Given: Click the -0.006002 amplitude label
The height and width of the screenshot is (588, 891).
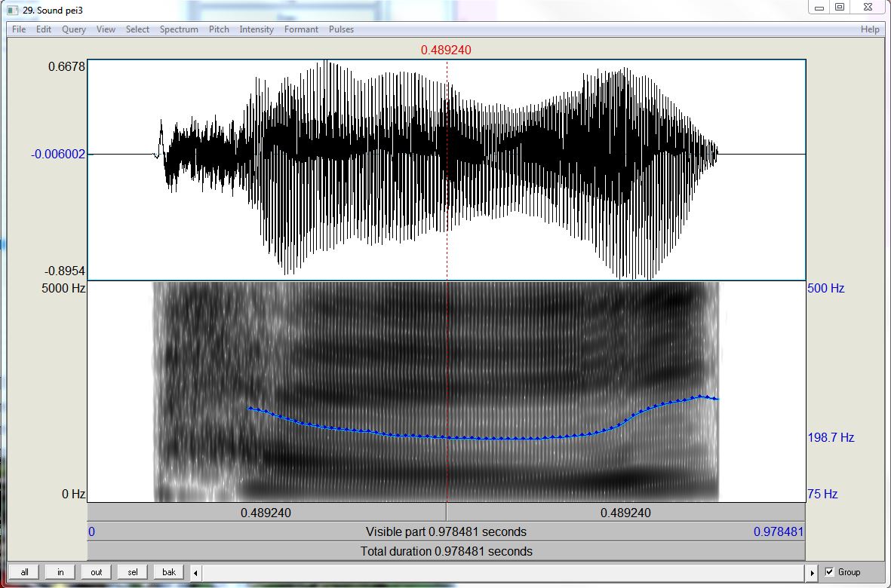Looking at the screenshot, I should (x=58, y=155).
